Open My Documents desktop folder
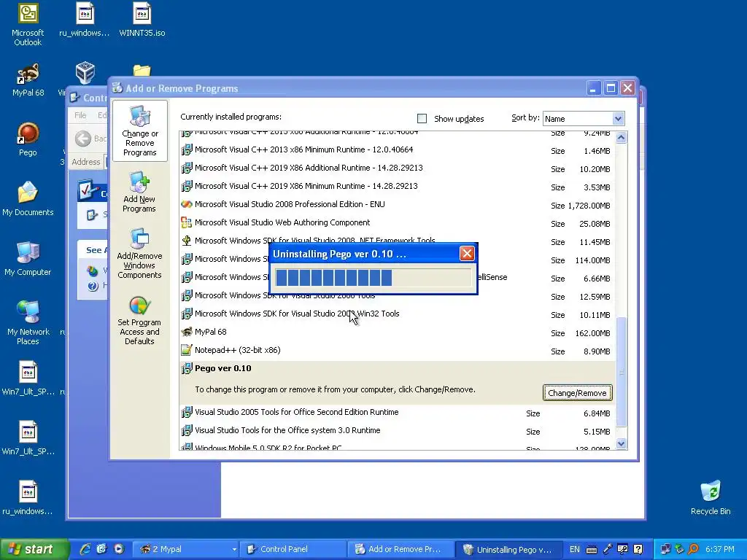Viewport: 747px width, 560px height. point(28,199)
